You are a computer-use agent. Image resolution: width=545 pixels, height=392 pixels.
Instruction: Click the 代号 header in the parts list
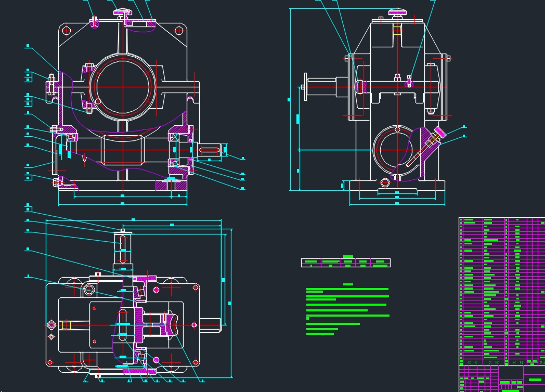[x=472, y=362]
